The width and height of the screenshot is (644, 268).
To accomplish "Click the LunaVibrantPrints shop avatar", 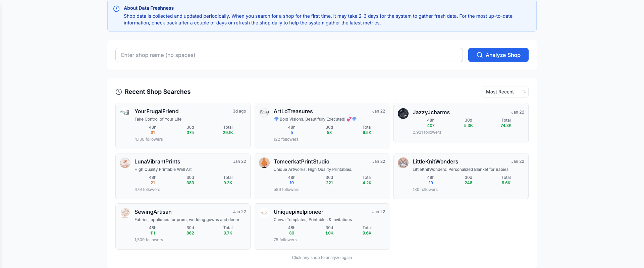I will [125, 163].
